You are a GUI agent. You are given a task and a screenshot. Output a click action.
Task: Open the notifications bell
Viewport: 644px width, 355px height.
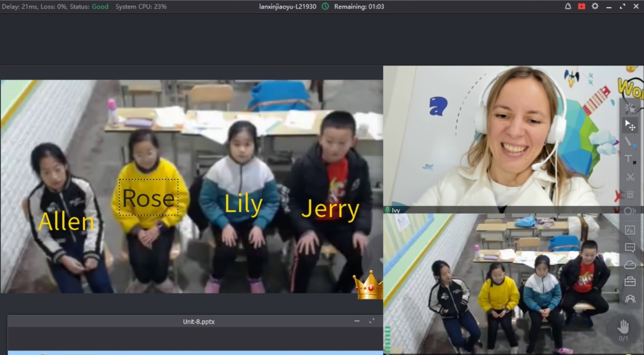click(x=568, y=6)
